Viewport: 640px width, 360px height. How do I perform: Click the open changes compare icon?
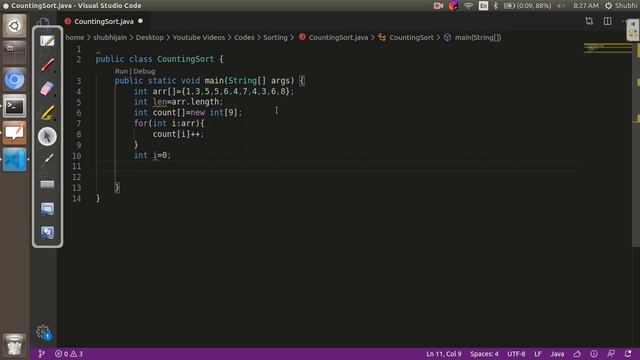[589, 21]
